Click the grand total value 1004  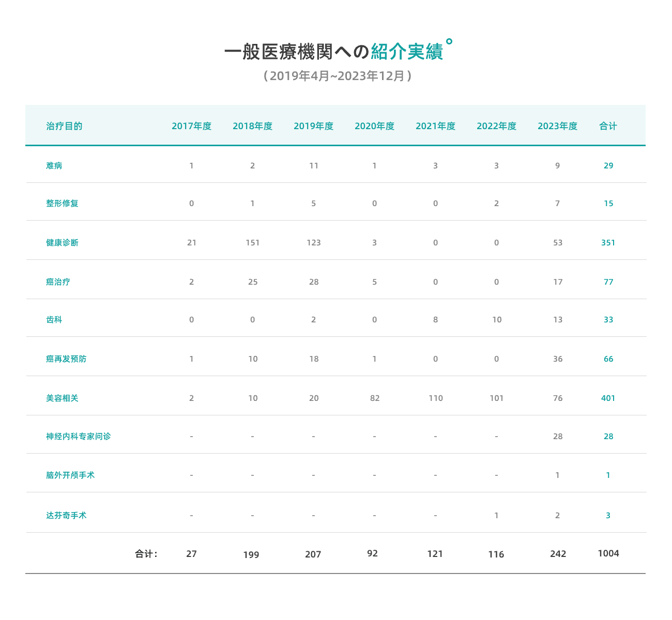point(608,553)
